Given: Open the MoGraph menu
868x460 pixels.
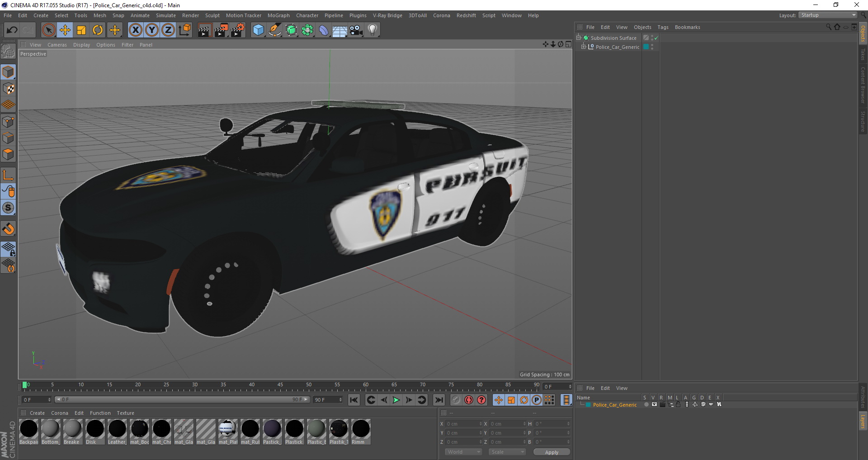Looking at the screenshot, I should click(278, 15).
